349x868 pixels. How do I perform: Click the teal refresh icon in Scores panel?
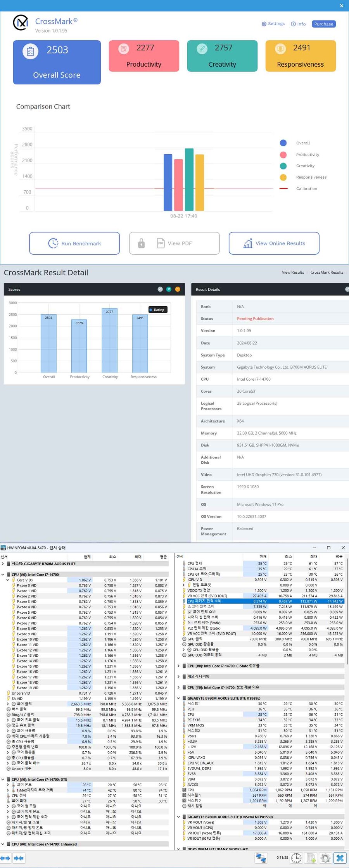(x=169, y=289)
